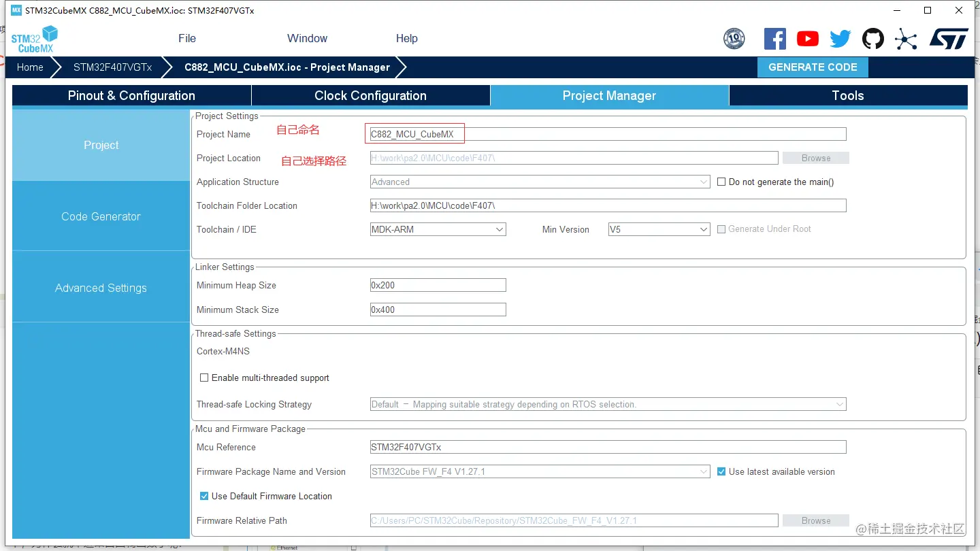980x551 pixels.
Task: Open the GitHub icon link
Action: pyautogui.click(x=872, y=39)
